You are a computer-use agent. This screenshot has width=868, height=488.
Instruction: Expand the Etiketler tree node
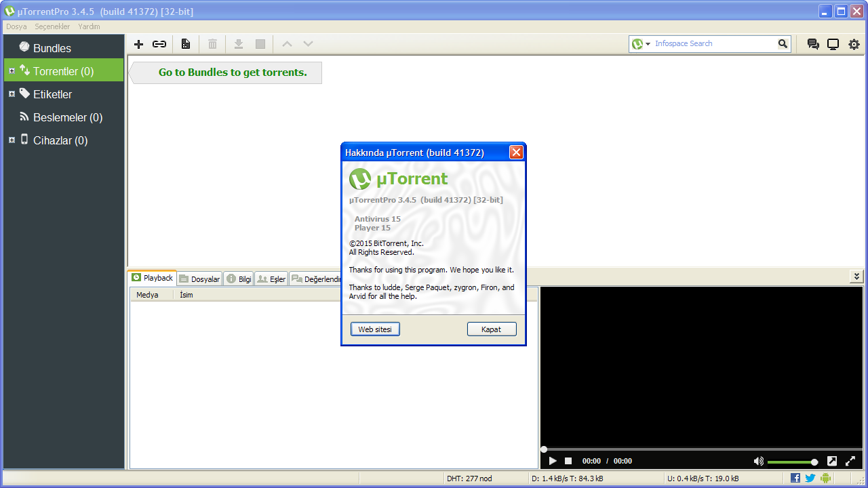coord(12,94)
